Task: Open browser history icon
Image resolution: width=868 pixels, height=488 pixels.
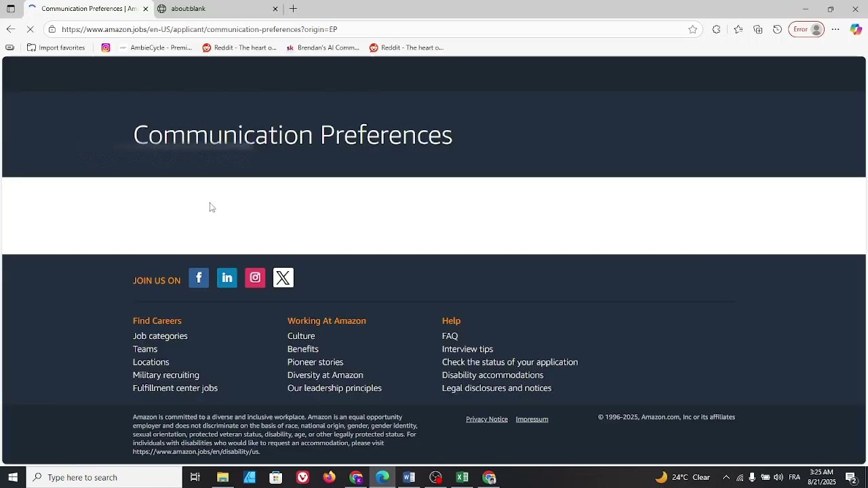Action: [x=778, y=29]
